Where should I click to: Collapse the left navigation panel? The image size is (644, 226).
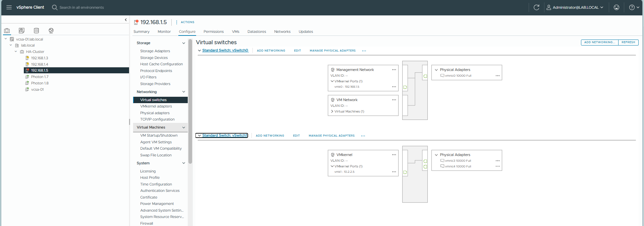point(126,20)
